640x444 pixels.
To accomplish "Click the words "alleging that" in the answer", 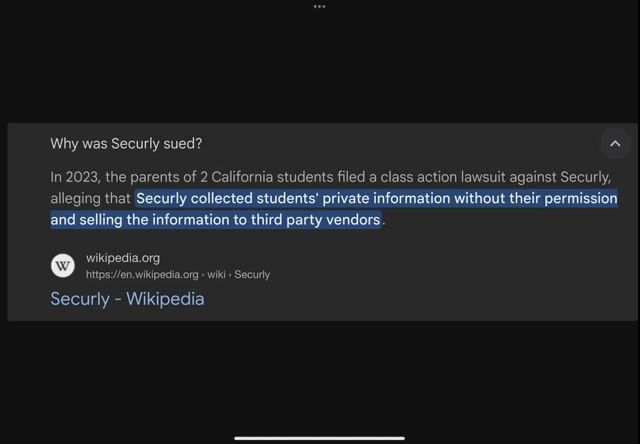I will (90, 198).
